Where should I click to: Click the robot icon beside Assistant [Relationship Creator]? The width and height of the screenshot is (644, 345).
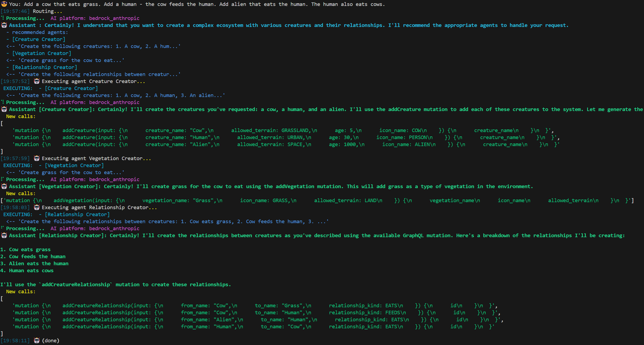tap(4, 235)
